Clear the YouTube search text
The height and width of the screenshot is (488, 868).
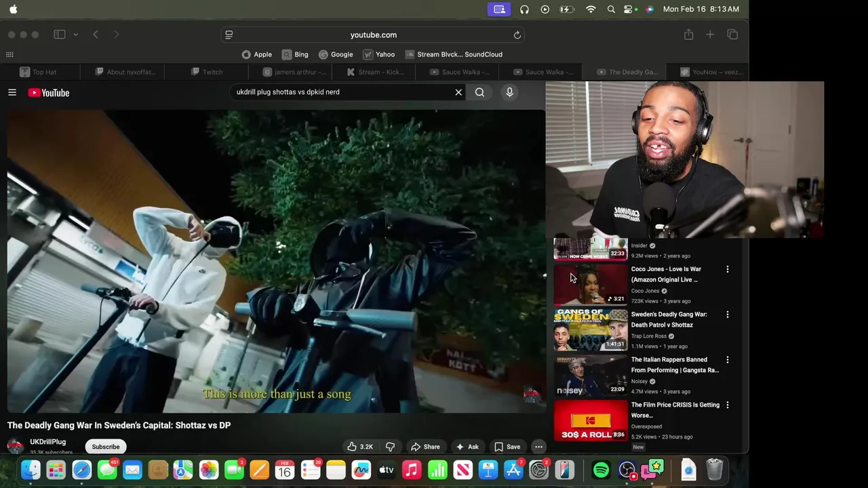[458, 92]
